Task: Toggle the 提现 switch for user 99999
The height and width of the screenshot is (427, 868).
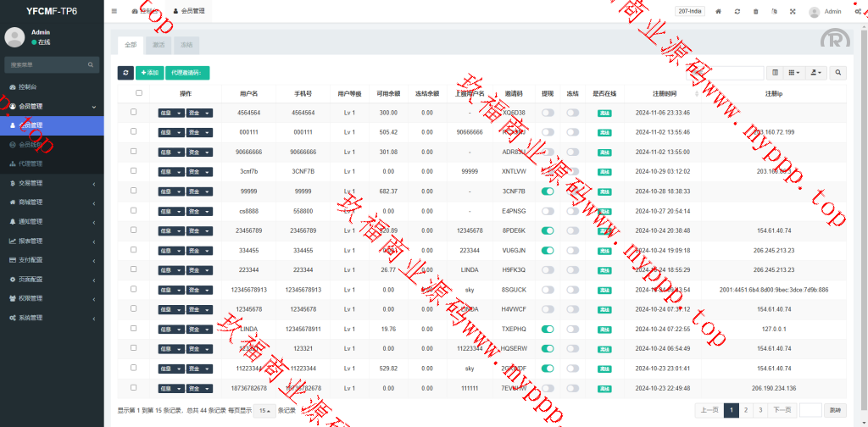Action: [x=548, y=191]
